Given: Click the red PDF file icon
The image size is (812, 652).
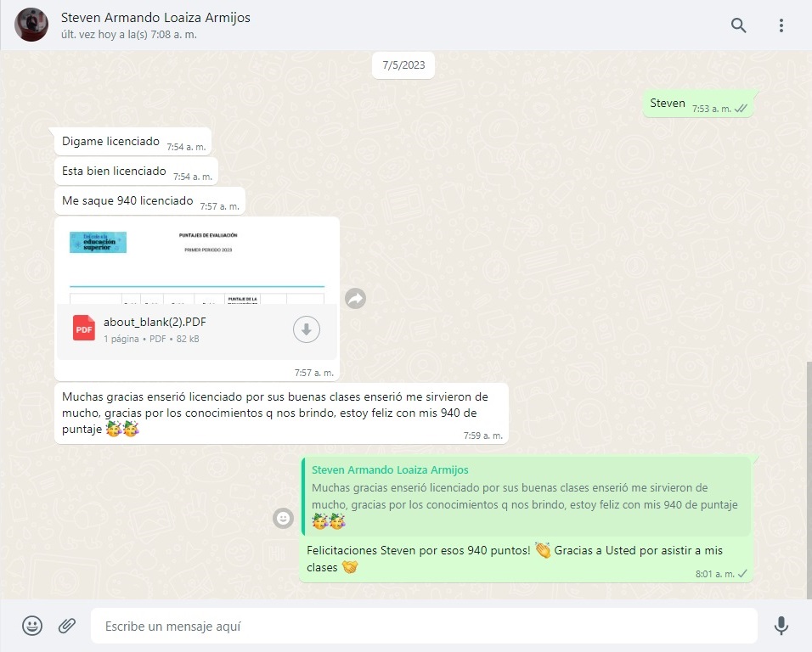Looking at the screenshot, I should point(84,329).
